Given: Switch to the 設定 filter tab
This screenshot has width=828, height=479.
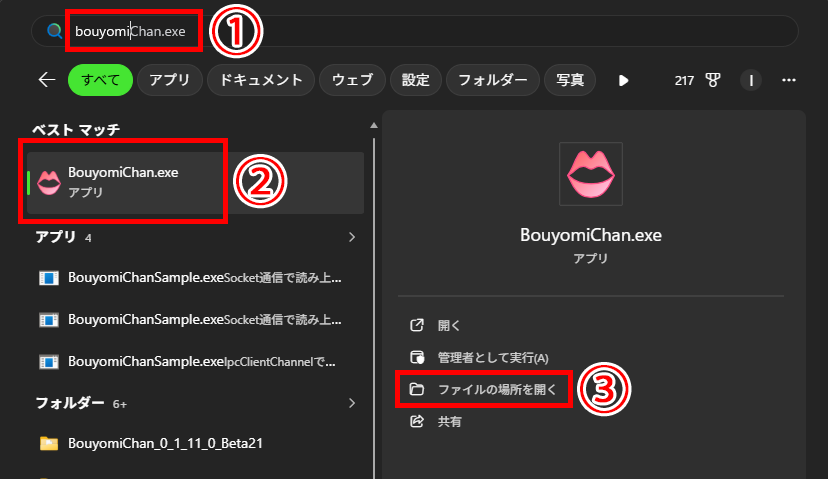Looking at the screenshot, I should [416, 80].
